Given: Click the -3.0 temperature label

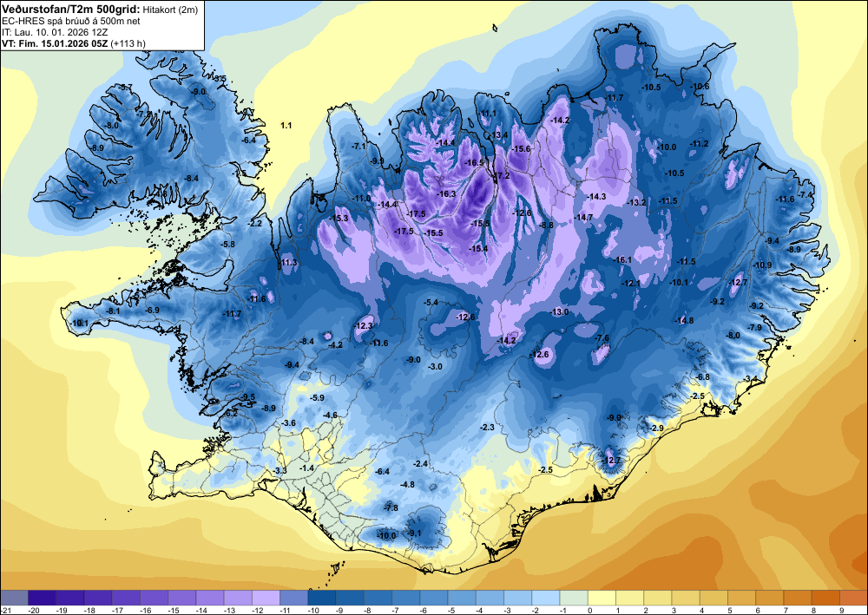Looking at the screenshot, I should point(435,367).
